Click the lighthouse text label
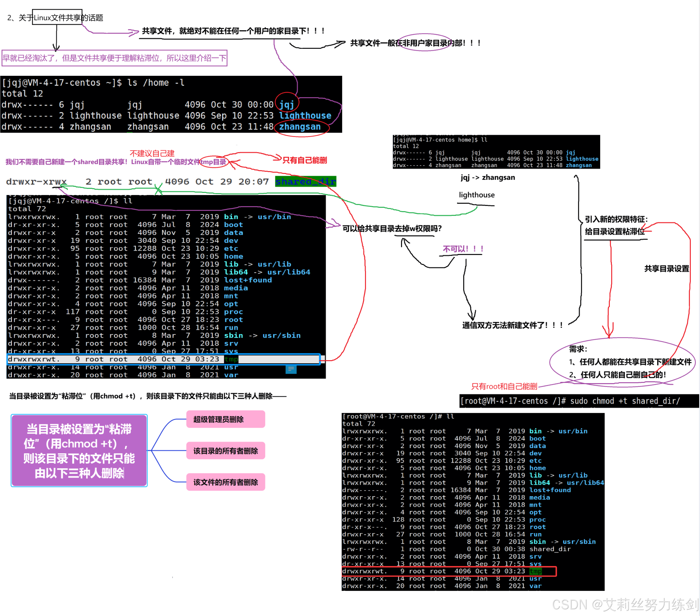This screenshot has height=616, width=700. (476, 195)
